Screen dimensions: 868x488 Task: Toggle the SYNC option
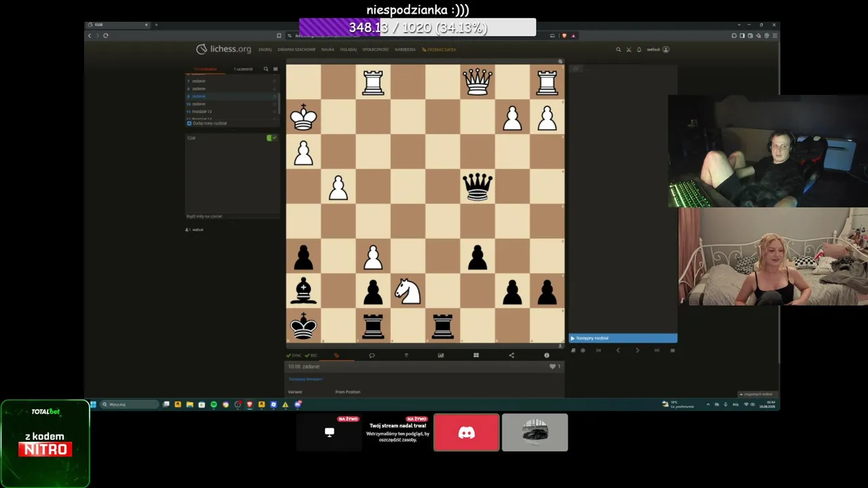click(x=294, y=355)
